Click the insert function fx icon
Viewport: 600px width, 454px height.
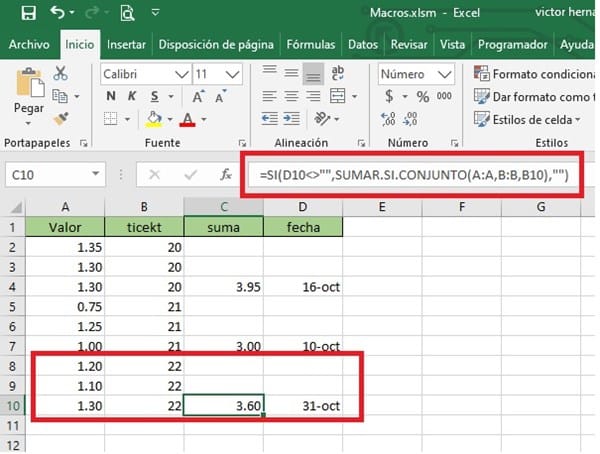tap(226, 175)
